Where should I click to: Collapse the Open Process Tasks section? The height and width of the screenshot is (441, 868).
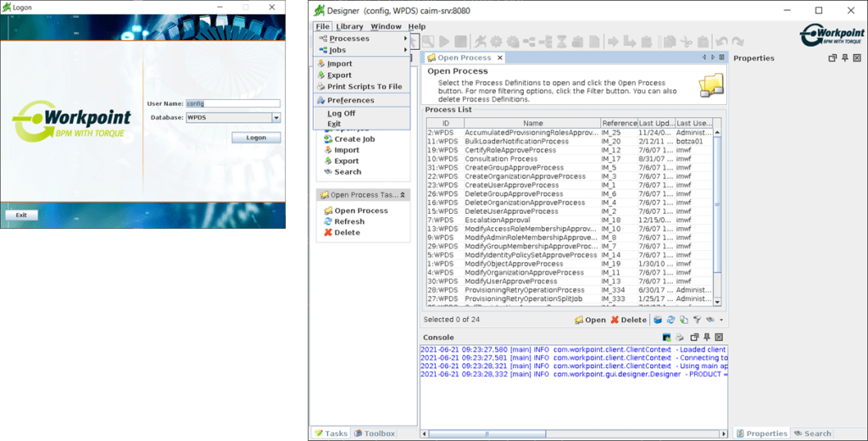point(403,195)
